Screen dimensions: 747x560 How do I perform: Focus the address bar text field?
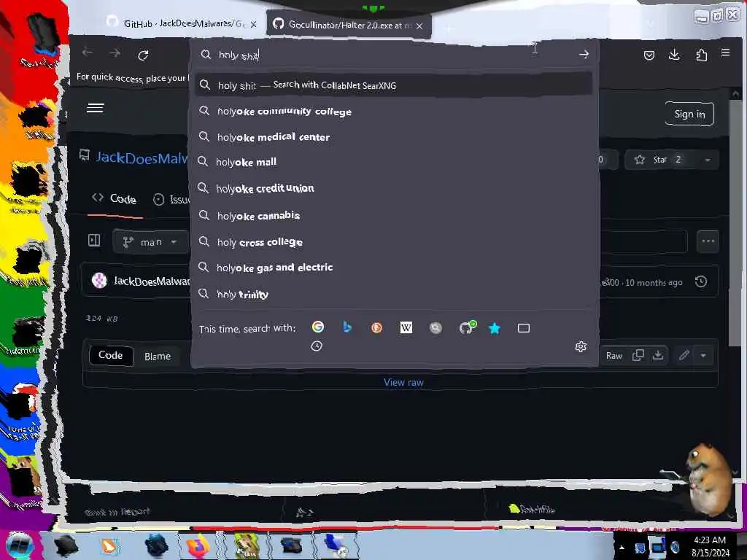point(391,55)
